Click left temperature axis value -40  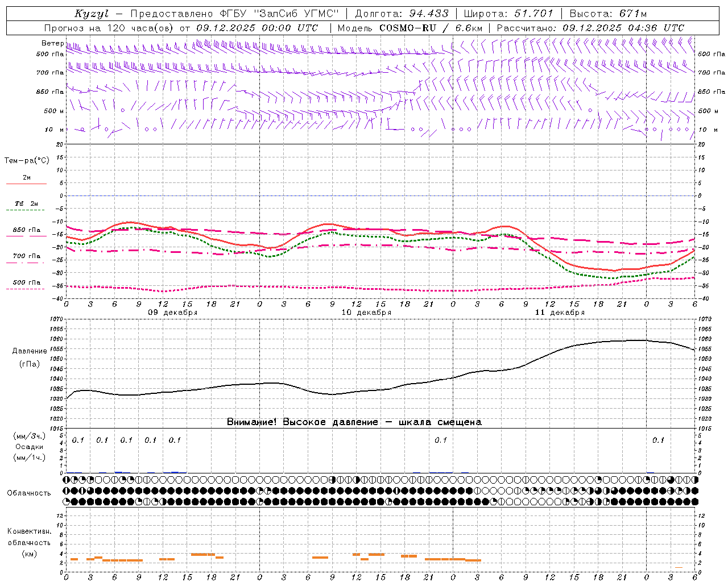(x=58, y=298)
